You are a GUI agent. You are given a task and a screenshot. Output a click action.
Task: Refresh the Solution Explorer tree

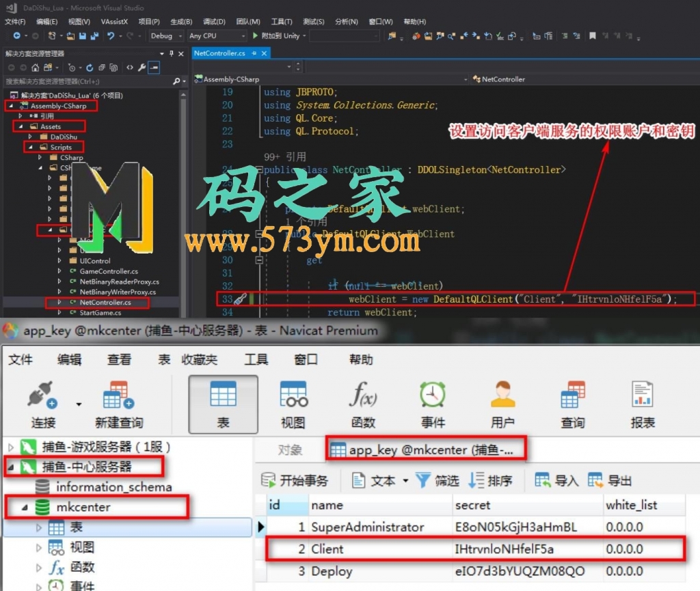[x=90, y=68]
